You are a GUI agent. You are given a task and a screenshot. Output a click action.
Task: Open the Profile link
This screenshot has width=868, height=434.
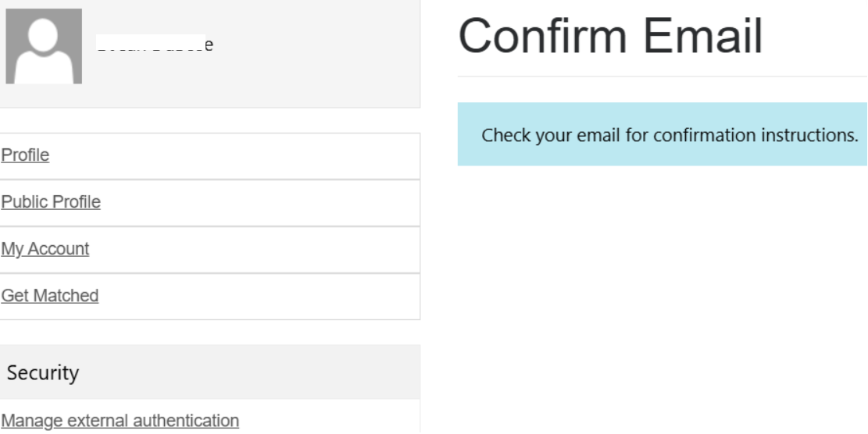pos(24,155)
